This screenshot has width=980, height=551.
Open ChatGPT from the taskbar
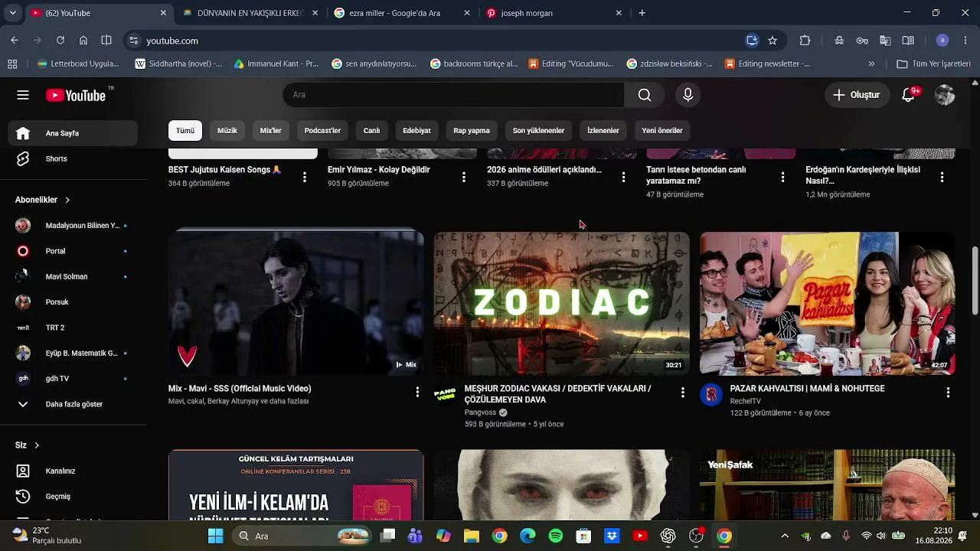[668, 536]
